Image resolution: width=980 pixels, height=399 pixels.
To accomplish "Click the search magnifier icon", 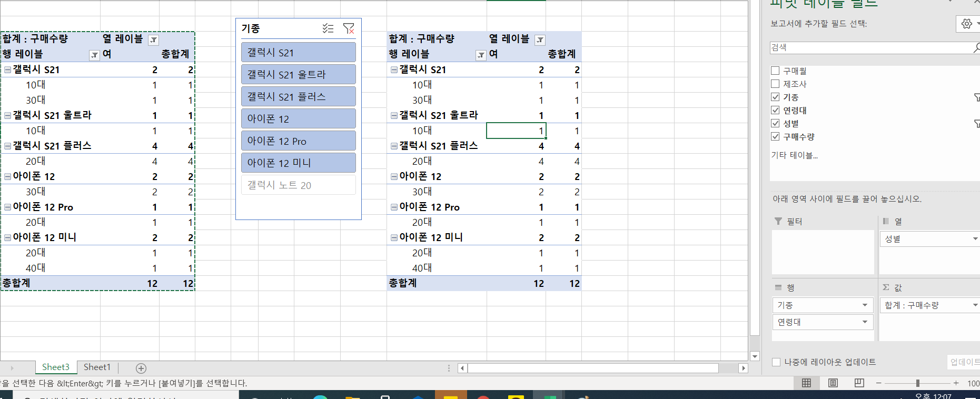I will coord(977,47).
